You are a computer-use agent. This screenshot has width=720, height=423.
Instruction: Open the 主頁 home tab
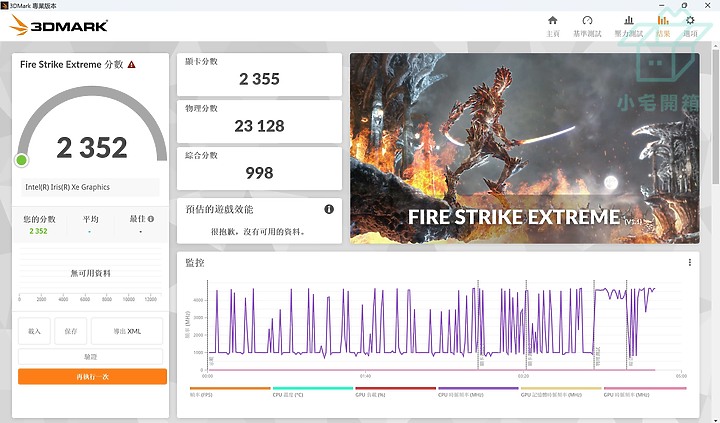click(553, 27)
